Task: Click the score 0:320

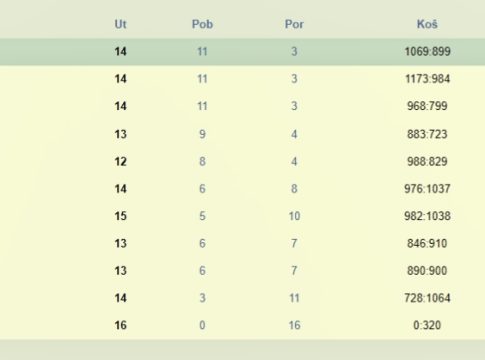Action: 427,325
